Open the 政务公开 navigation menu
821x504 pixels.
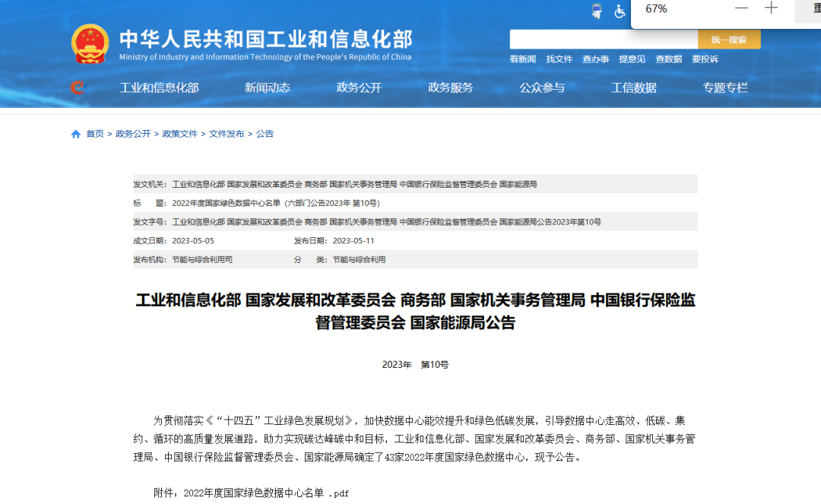[x=359, y=88]
